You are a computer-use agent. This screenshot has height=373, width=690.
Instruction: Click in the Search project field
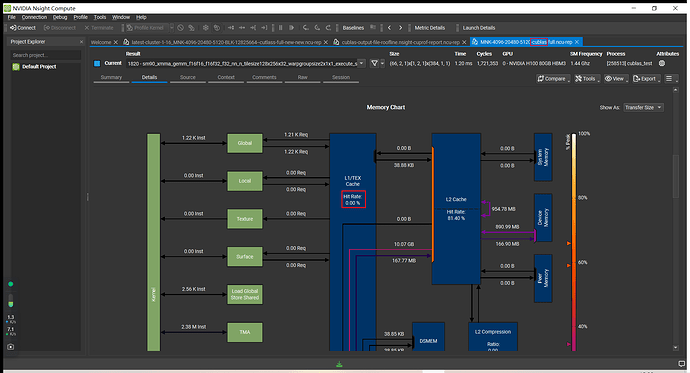point(46,55)
